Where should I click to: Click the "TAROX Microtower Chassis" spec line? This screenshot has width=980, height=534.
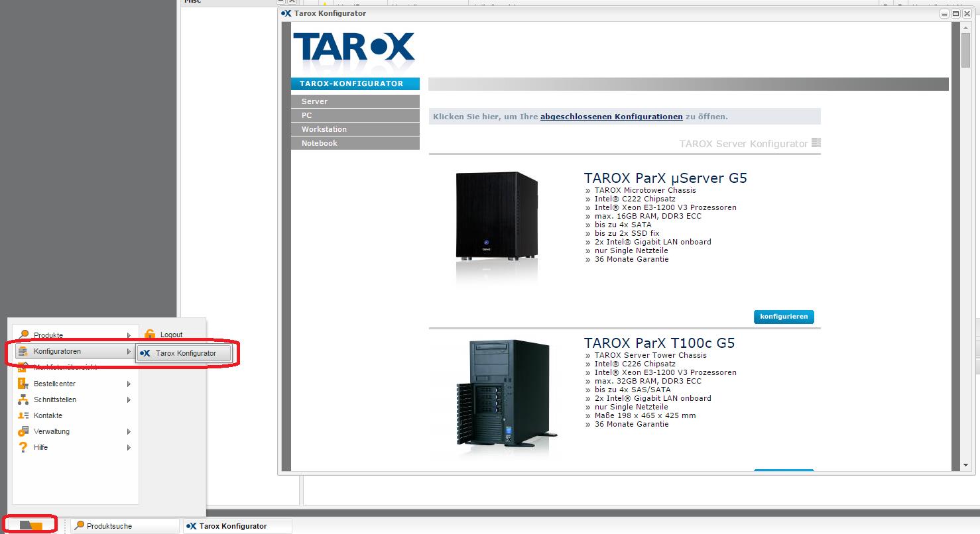pos(645,190)
